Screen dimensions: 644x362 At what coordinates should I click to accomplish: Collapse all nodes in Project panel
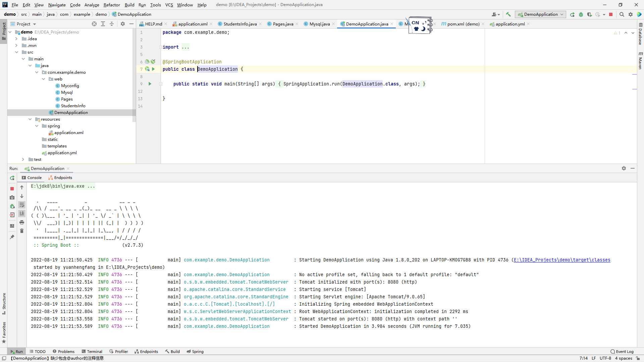(x=112, y=24)
